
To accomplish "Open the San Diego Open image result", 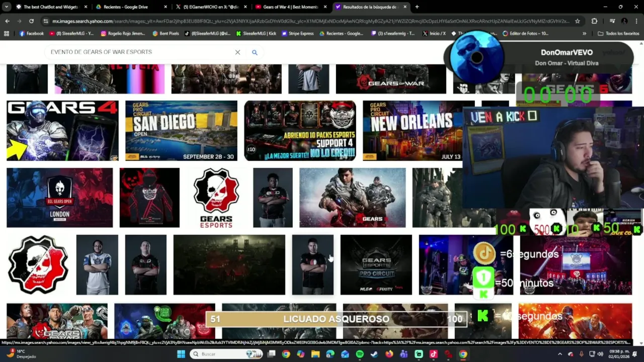I will (x=181, y=131).
